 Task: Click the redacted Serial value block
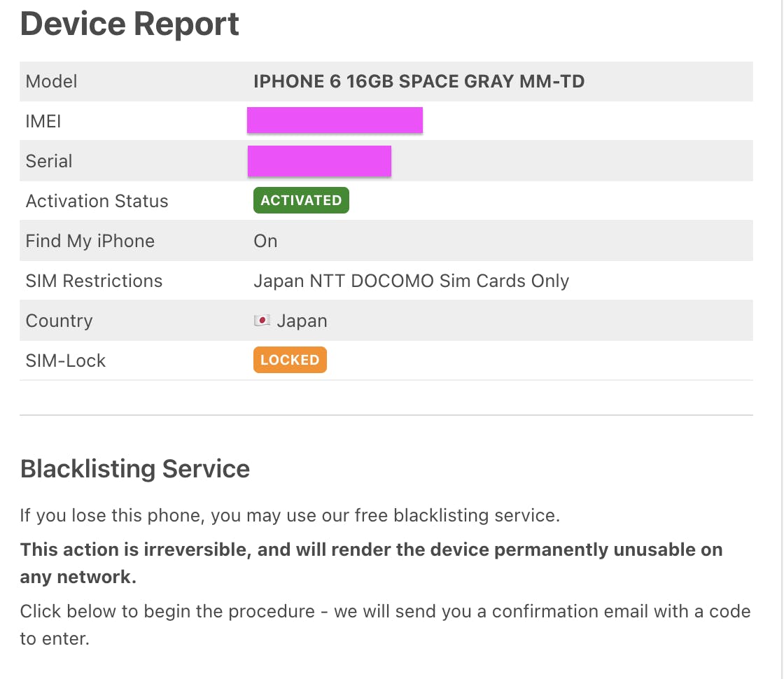pyautogui.click(x=319, y=161)
